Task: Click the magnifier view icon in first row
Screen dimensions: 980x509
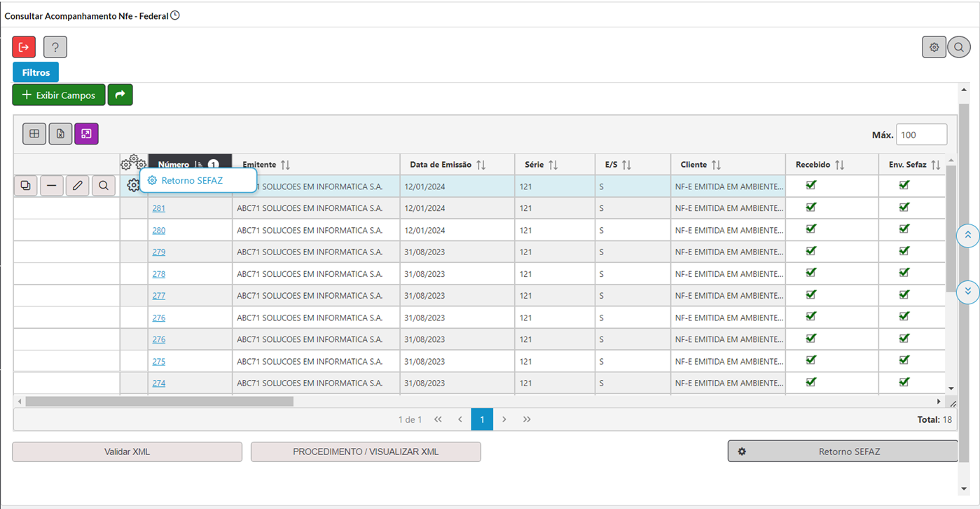Action: pos(104,186)
